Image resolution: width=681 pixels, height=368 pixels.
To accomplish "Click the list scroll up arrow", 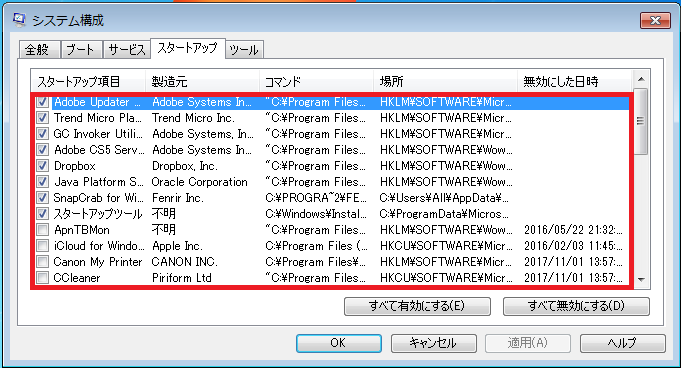I will [641, 80].
